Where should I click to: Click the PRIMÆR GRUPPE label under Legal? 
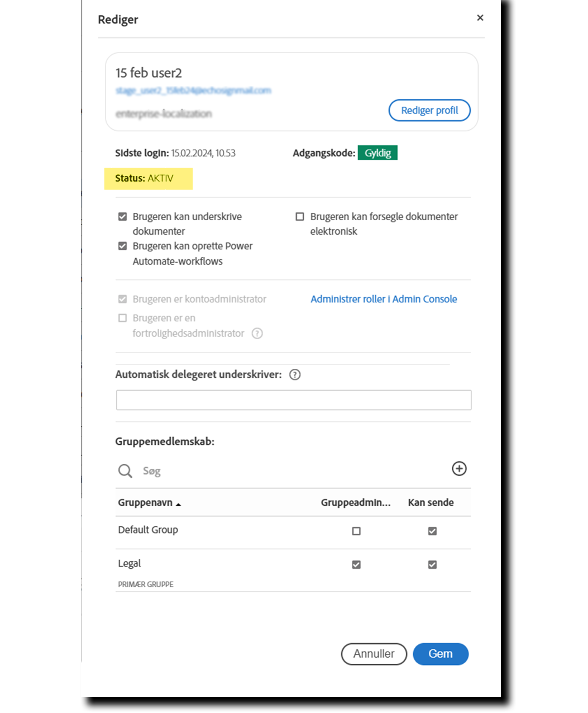(146, 584)
